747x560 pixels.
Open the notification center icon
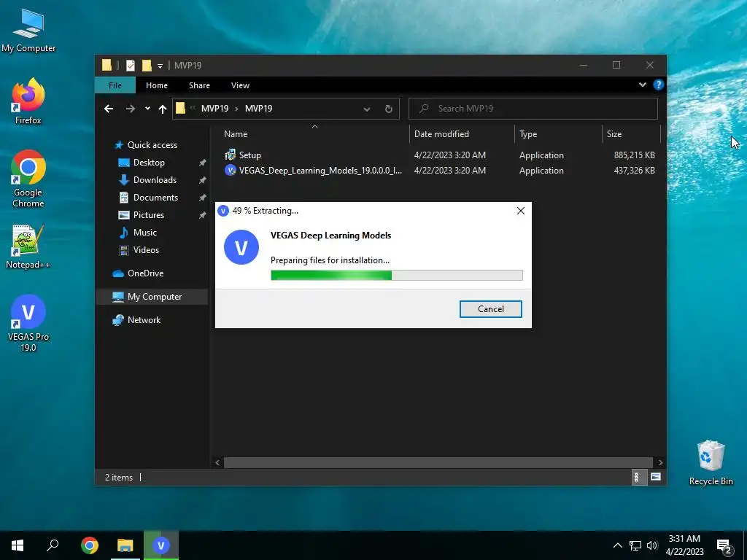724,546
